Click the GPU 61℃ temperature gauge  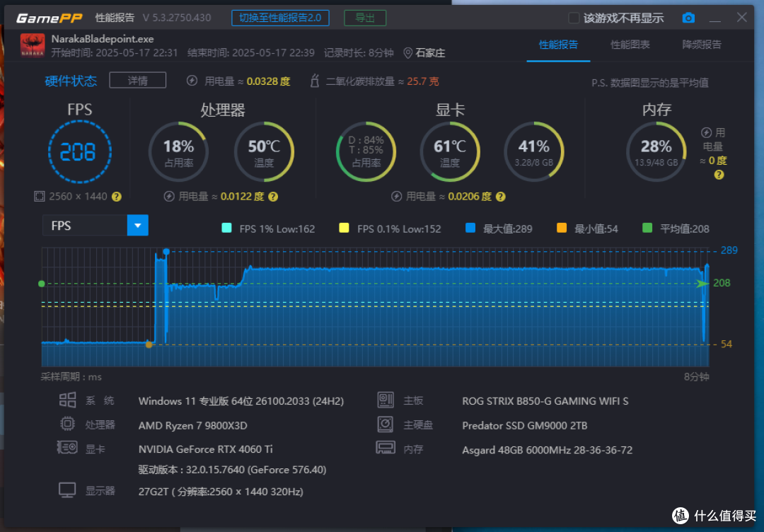tap(450, 152)
